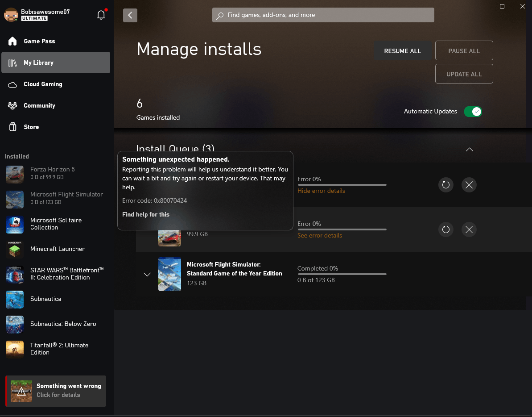
Task: Click Microsoft Flight Simulator Standard Edition title
Action: point(235,269)
